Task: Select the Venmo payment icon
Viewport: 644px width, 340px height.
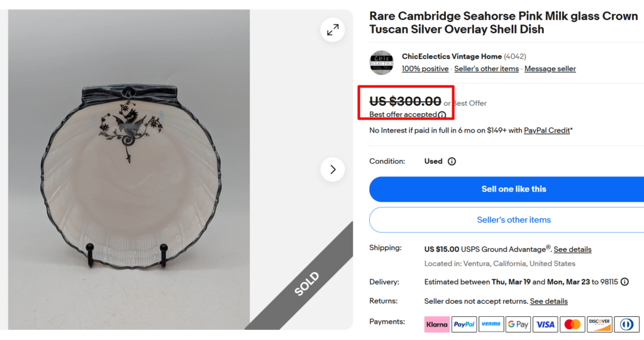Action: click(x=491, y=324)
